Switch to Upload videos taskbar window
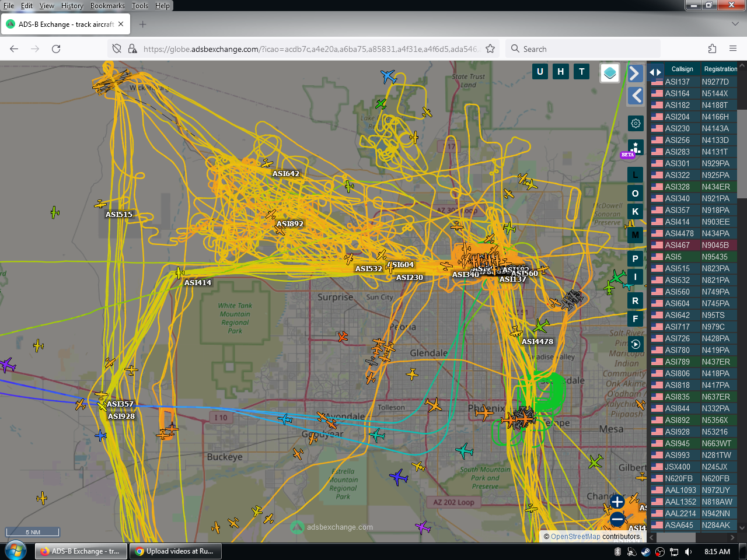747x560 pixels. (x=175, y=551)
